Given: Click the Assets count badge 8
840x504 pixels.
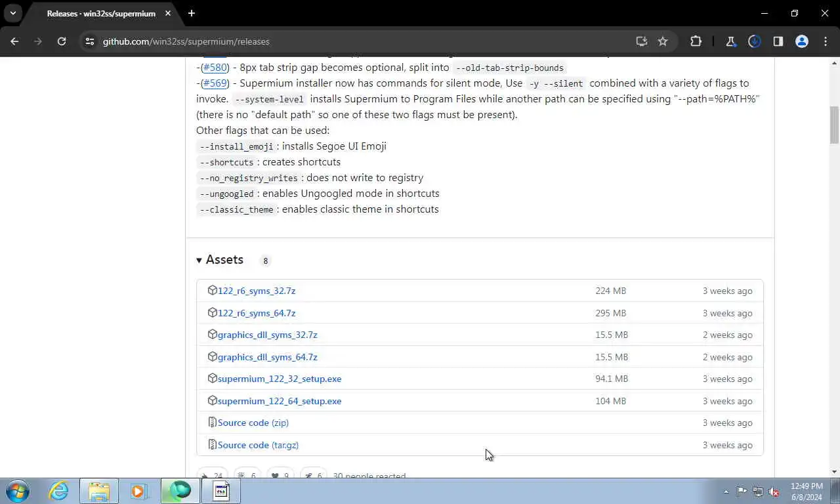Looking at the screenshot, I should [x=265, y=261].
